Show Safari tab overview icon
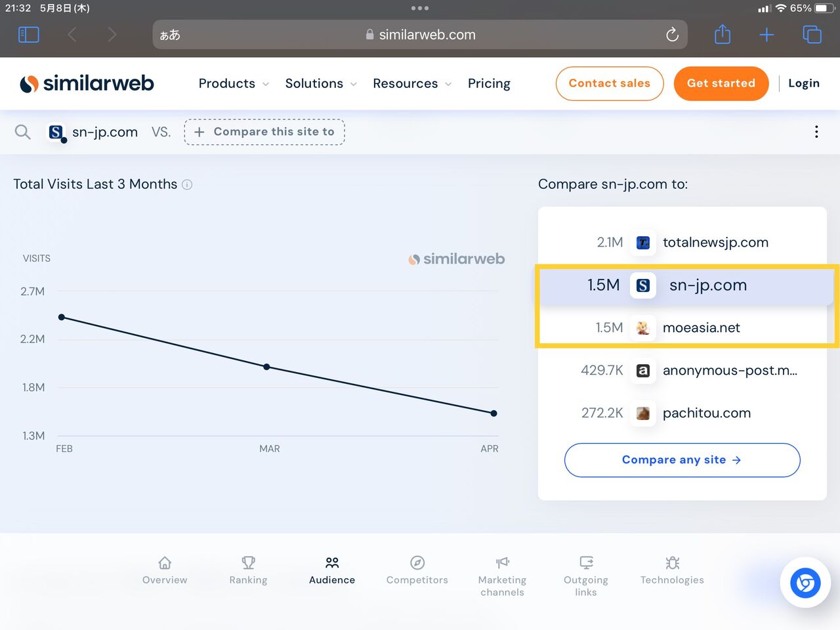840x630 pixels. coord(812,35)
